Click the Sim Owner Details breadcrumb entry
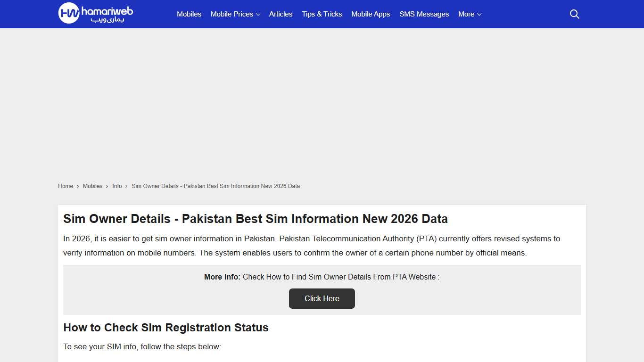The image size is (644, 362). pos(215,186)
